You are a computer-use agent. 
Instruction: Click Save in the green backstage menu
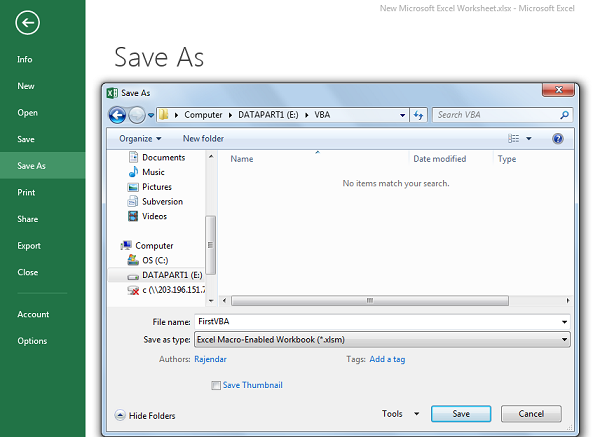(43, 139)
